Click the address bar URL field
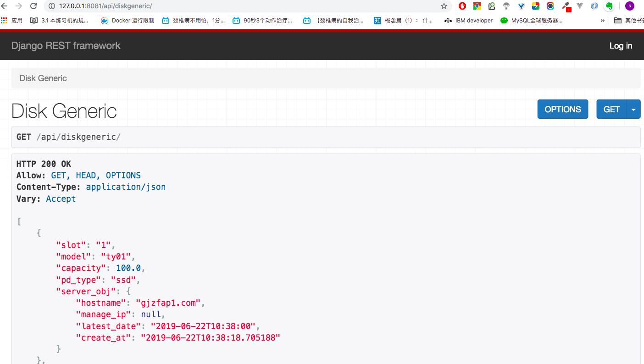644x364 pixels. pos(248,6)
